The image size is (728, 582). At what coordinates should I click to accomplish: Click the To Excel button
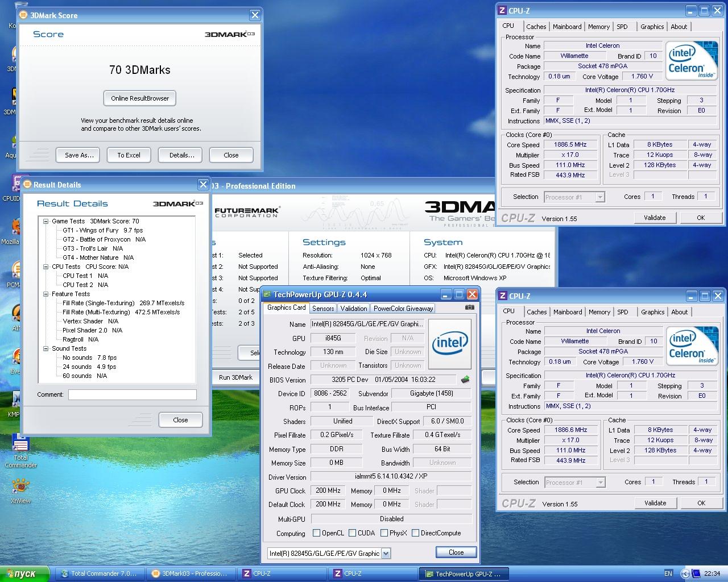pos(129,155)
